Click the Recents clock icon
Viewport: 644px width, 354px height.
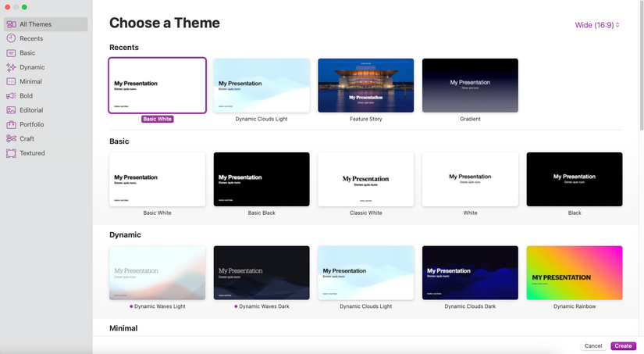[x=11, y=38]
